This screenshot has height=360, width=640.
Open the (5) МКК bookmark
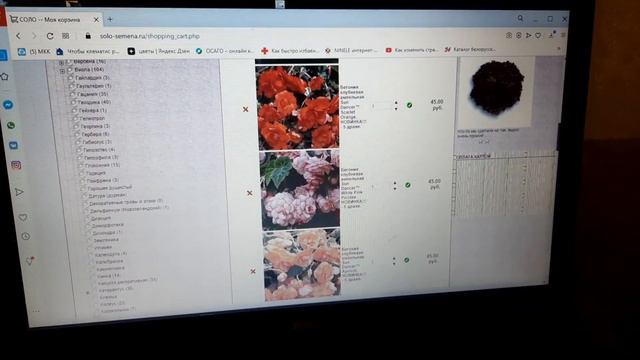point(34,51)
